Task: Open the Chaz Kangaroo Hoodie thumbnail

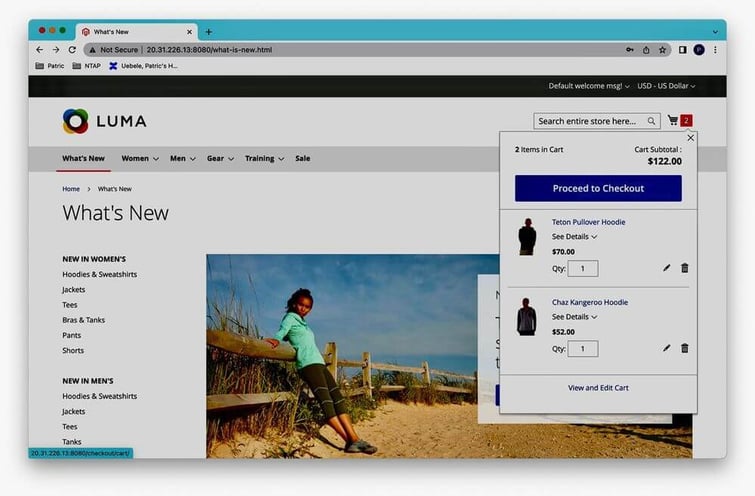Action: [527, 319]
